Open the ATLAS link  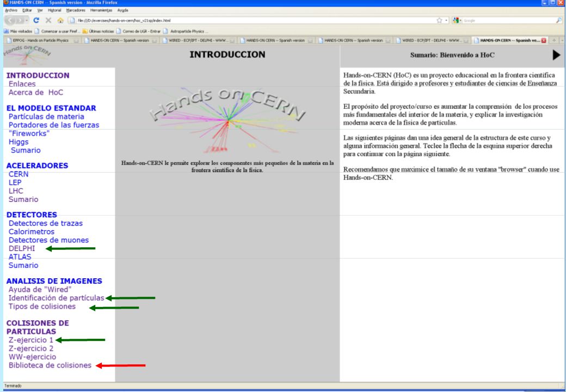click(x=20, y=257)
